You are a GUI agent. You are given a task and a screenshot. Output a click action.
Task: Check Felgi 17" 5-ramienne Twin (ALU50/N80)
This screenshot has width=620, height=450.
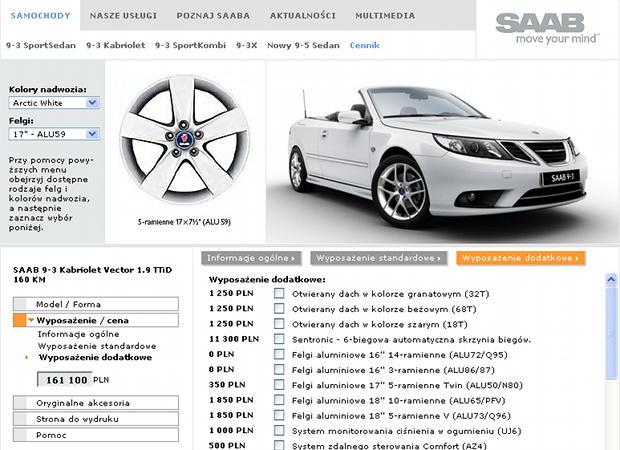[x=279, y=385]
